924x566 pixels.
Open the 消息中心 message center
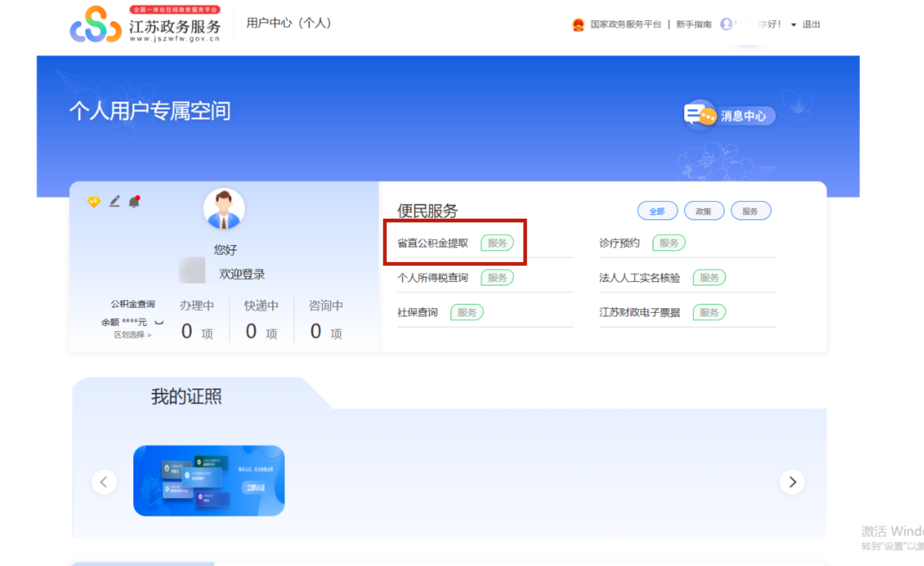[x=729, y=115]
